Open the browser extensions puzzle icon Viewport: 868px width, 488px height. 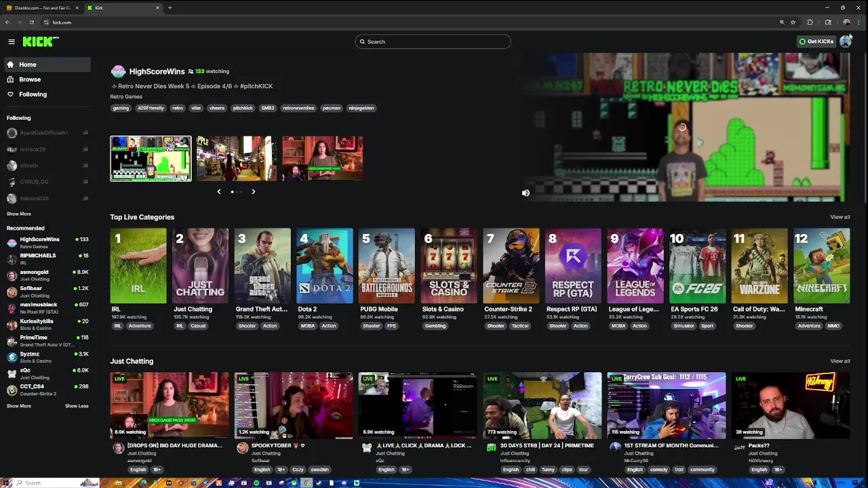pyautogui.click(x=810, y=22)
